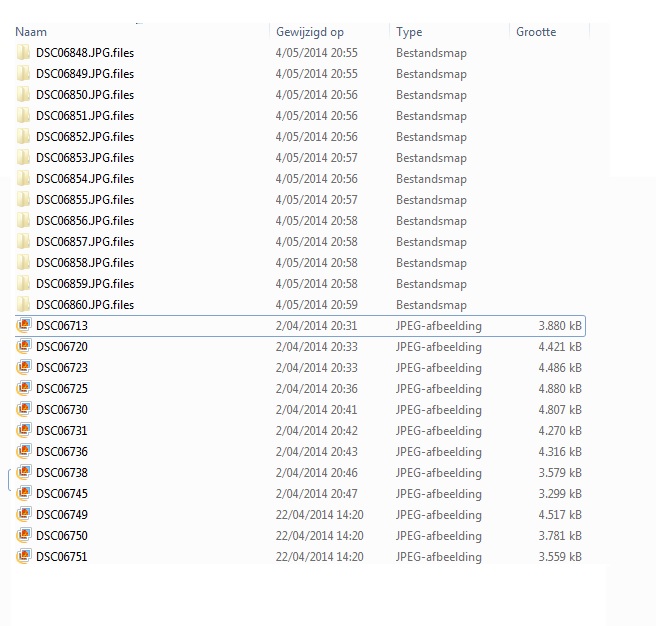
Task: Select the folder name DSC06855.JPG.files
Action: click(85, 200)
